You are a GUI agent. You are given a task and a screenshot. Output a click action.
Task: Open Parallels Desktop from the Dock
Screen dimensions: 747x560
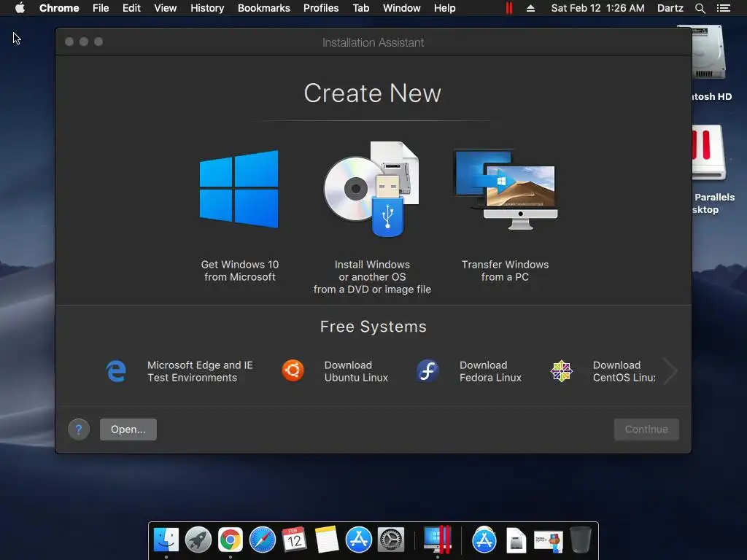438,540
